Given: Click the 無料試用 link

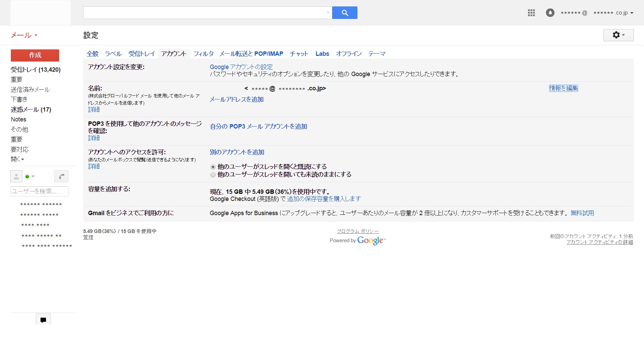Looking at the screenshot, I should [x=582, y=213].
